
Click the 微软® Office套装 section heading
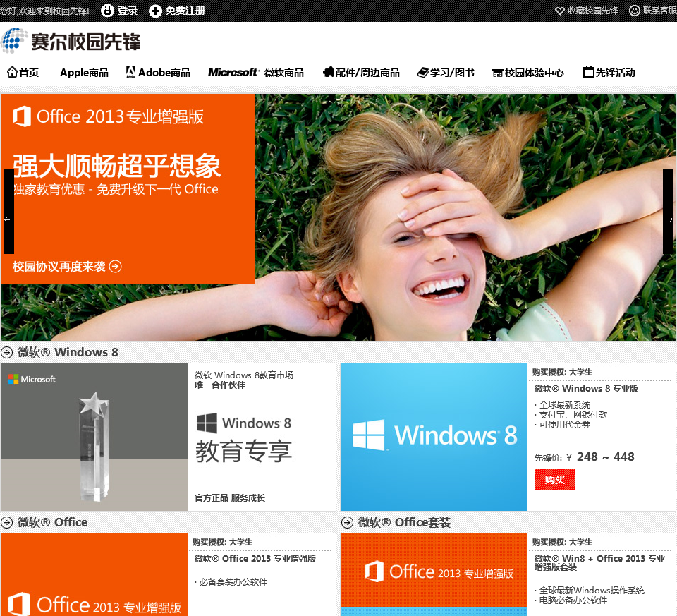click(404, 523)
